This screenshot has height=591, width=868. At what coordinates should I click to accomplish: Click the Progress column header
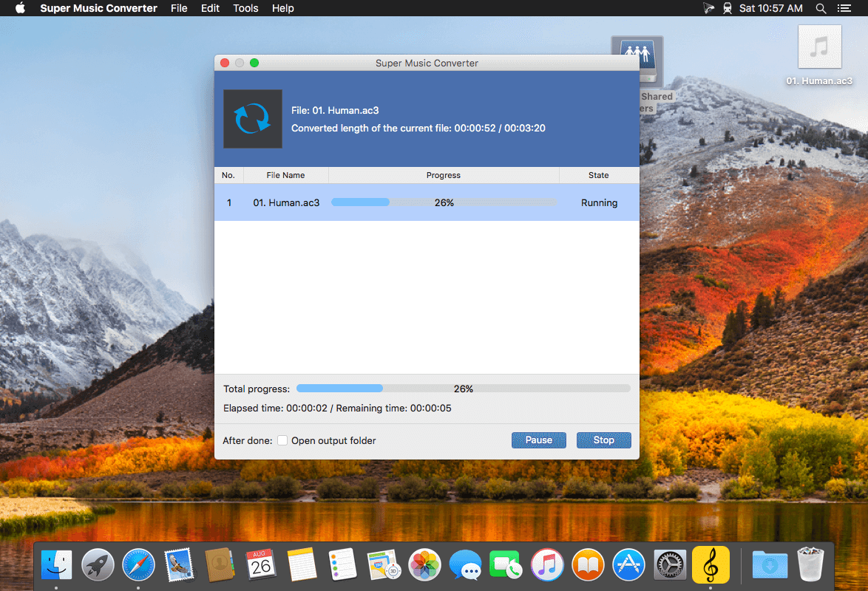pyautogui.click(x=444, y=175)
